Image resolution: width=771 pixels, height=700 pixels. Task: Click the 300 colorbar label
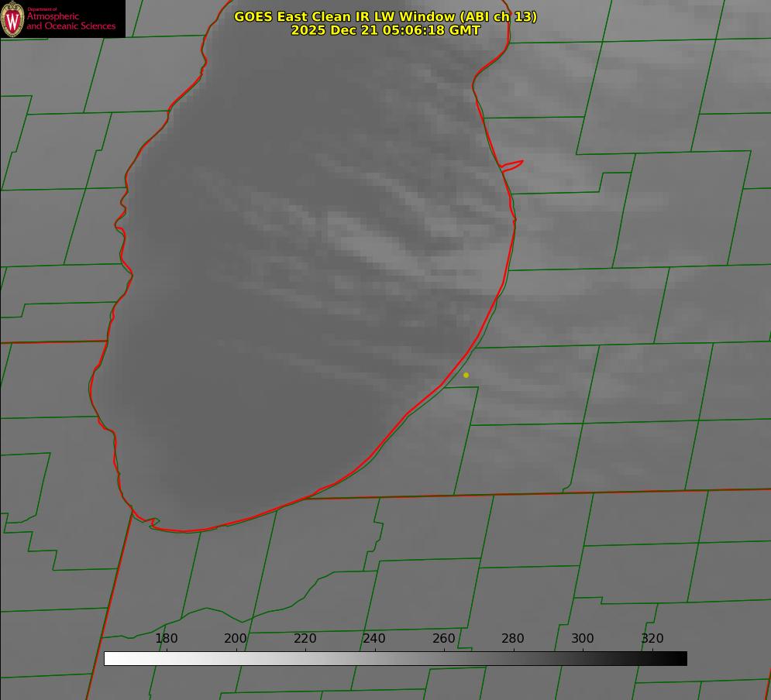click(x=583, y=638)
